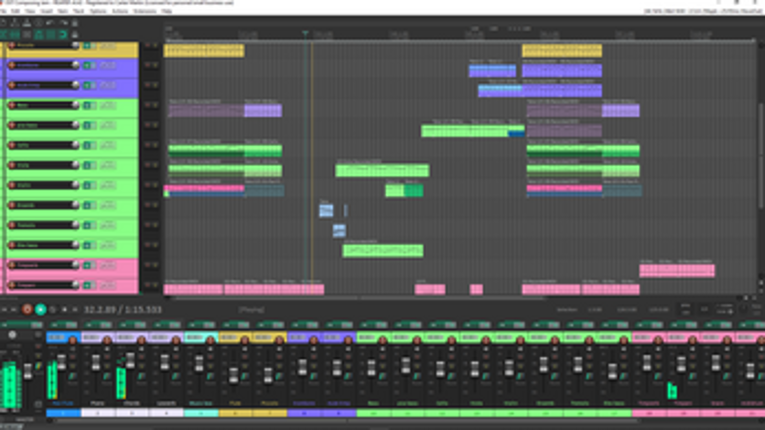Click the Open Project toolbar icon
The width and height of the screenshot is (765, 430).
coord(15,22)
